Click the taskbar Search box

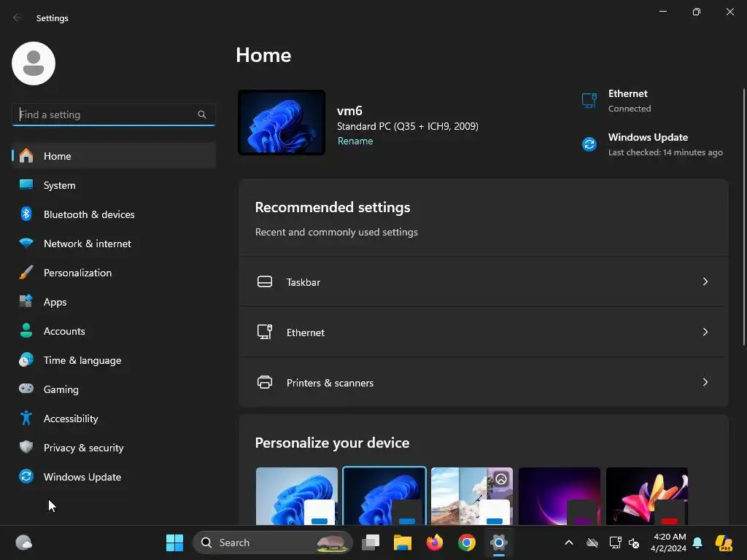(273, 542)
